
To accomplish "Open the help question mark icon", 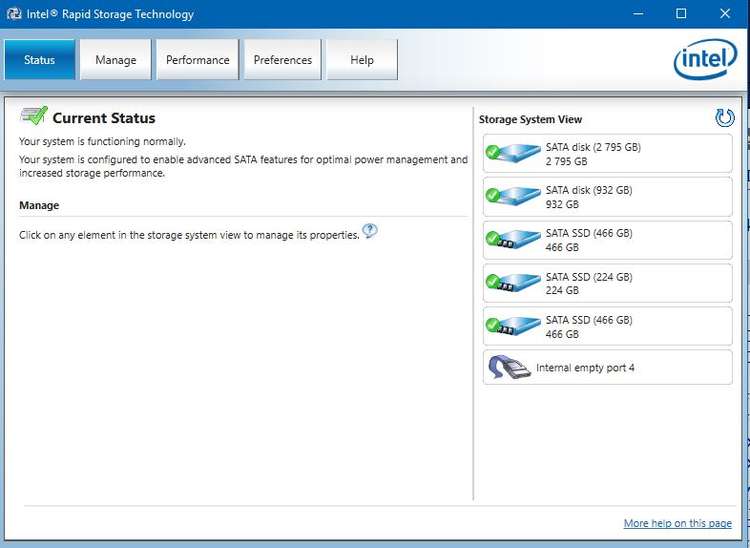I will point(370,231).
